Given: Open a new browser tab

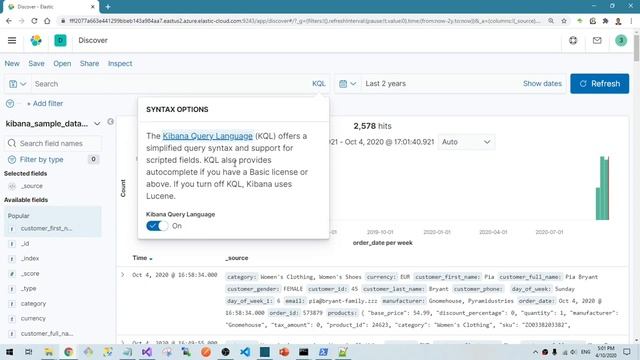Looking at the screenshot, I should click(108, 7).
